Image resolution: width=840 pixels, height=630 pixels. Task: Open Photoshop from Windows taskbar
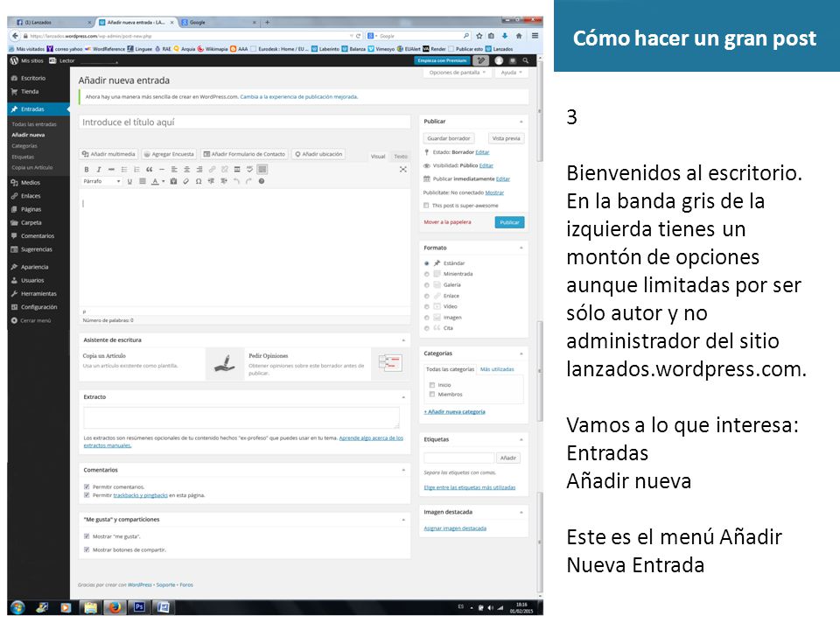click(139, 607)
